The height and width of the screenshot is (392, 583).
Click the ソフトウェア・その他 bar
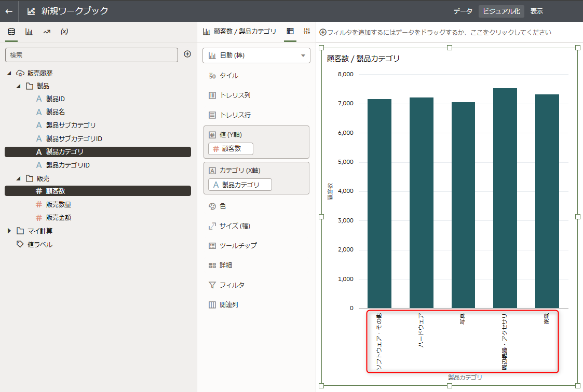pyautogui.click(x=379, y=203)
